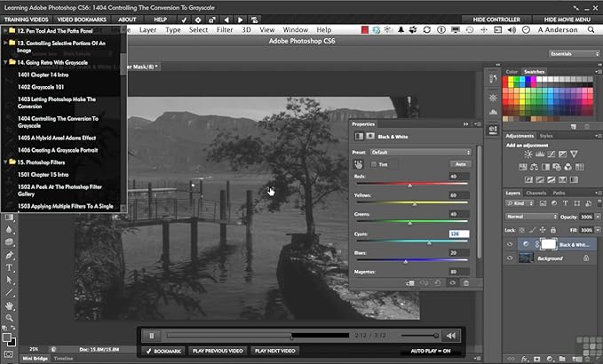603x364 pixels.
Task: Open the Filter menu
Action: click(x=225, y=30)
